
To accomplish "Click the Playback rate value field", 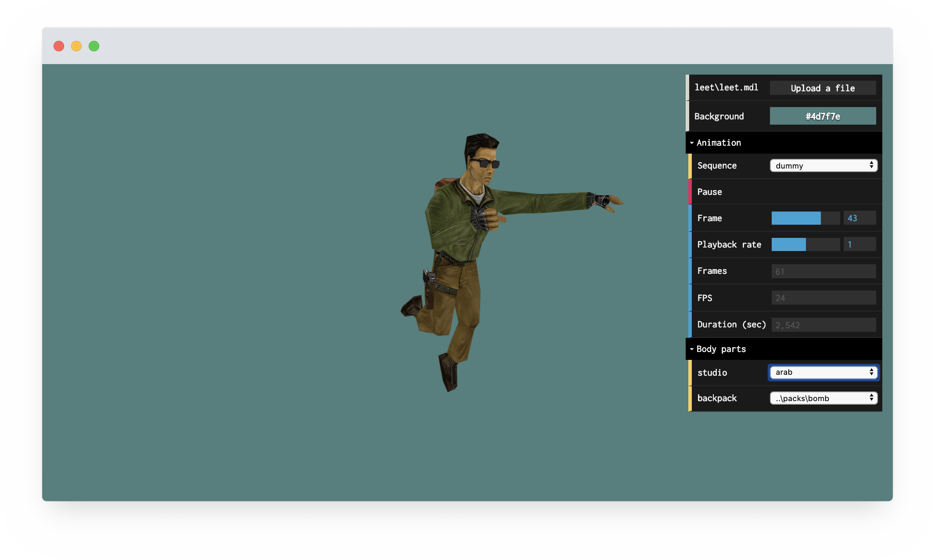I will click(859, 244).
